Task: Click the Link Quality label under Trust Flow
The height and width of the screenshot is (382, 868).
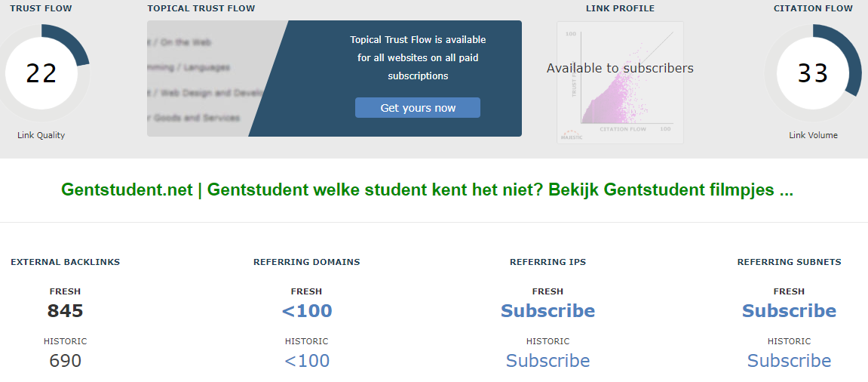Action: coord(41,135)
